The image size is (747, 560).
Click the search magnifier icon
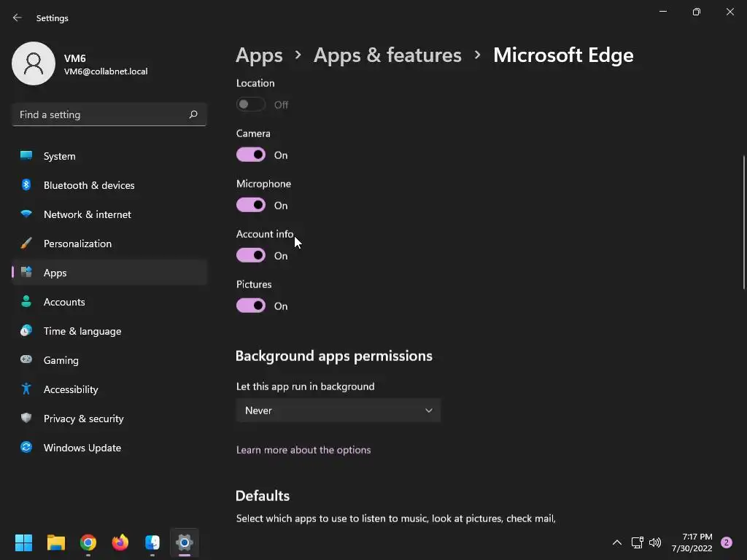(x=193, y=114)
